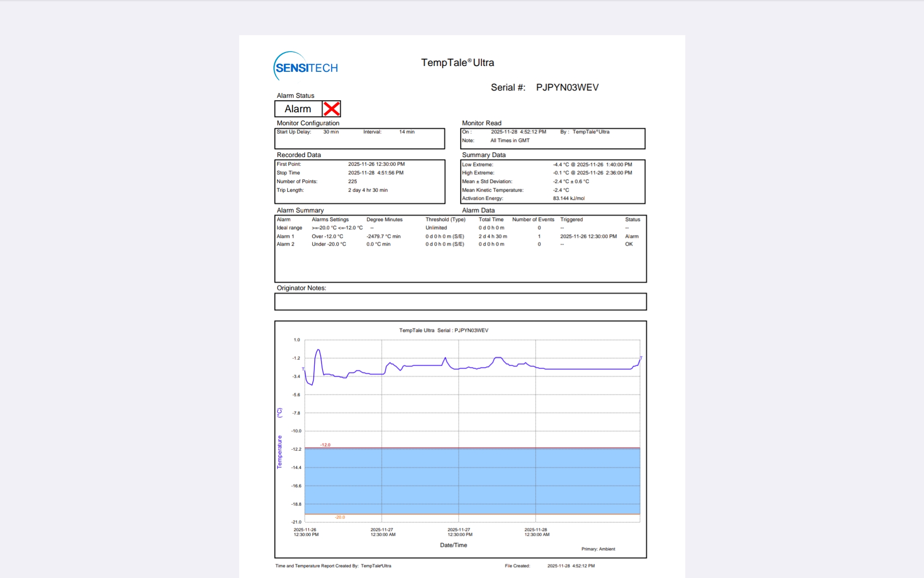Click the -20.0 orange threshold label
924x578 pixels.
click(x=340, y=517)
